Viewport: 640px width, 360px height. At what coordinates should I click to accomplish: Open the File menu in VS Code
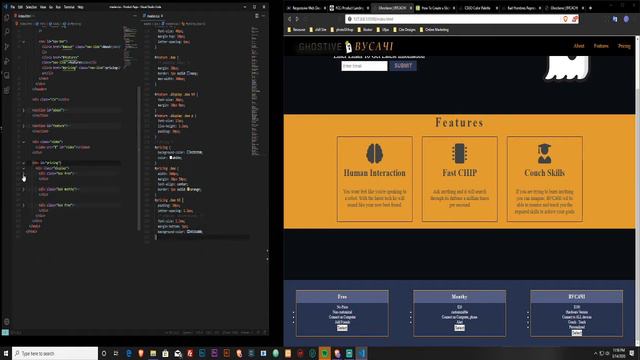click(13, 7)
